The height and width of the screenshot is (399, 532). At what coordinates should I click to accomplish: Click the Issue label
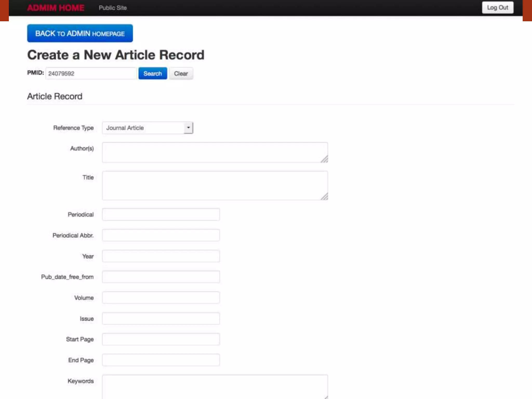[x=87, y=319]
